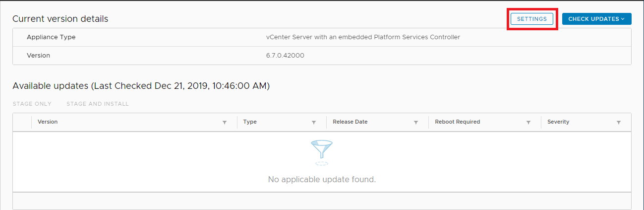Click the Available updates heading
Viewport: 644px width, 210px height.
(141, 86)
